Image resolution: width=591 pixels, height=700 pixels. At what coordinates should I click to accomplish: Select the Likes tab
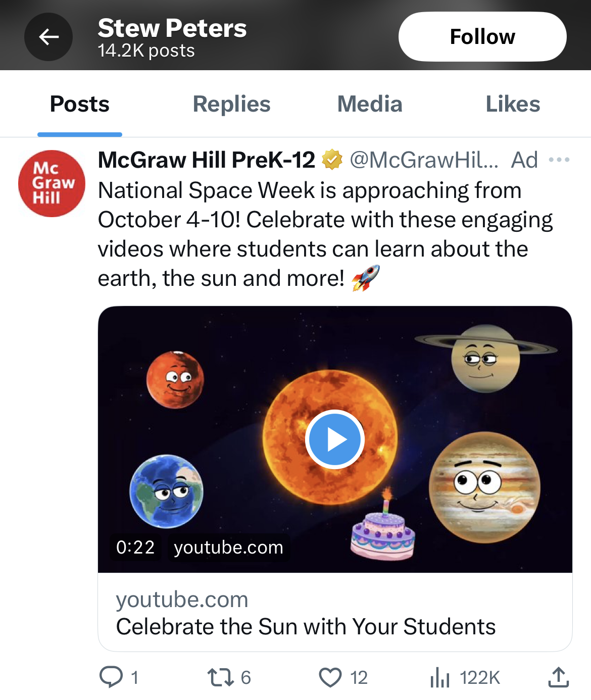[x=513, y=104]
